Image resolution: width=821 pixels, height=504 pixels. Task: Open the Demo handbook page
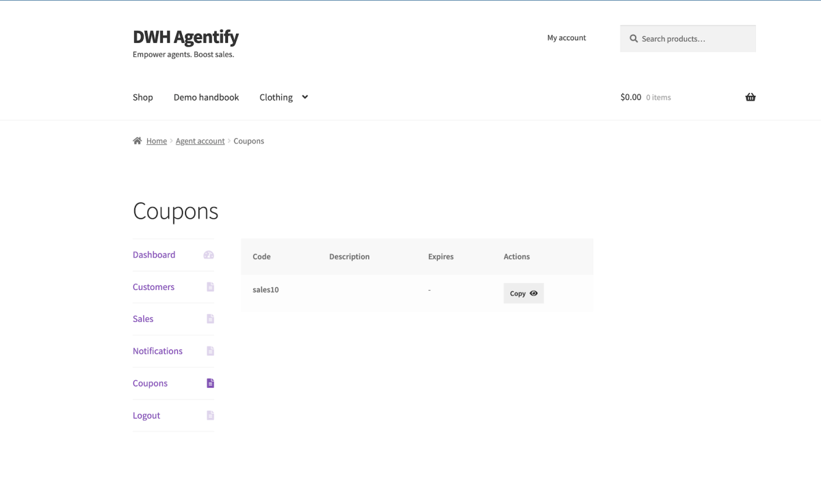206,97
